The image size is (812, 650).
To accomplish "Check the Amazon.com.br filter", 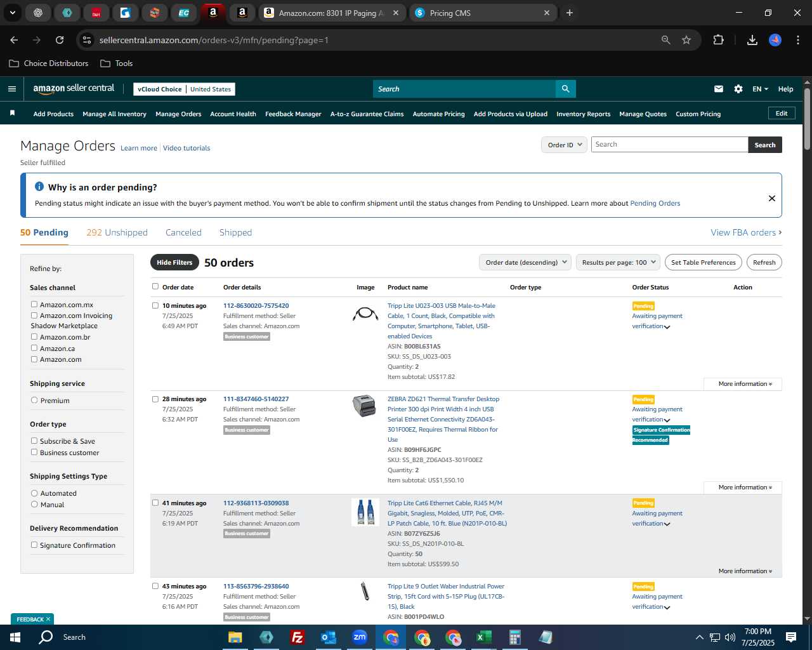I will click(x=34, y=336).
